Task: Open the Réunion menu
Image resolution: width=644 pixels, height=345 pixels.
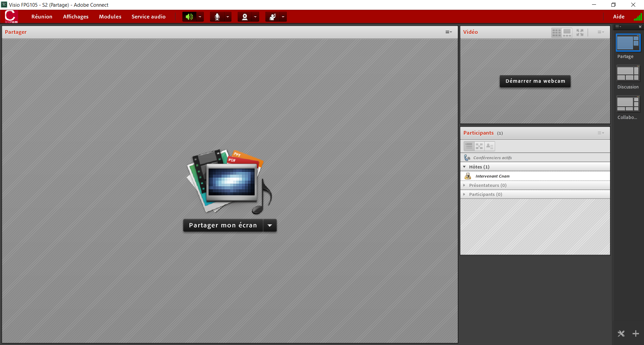Action: (42, 17)
